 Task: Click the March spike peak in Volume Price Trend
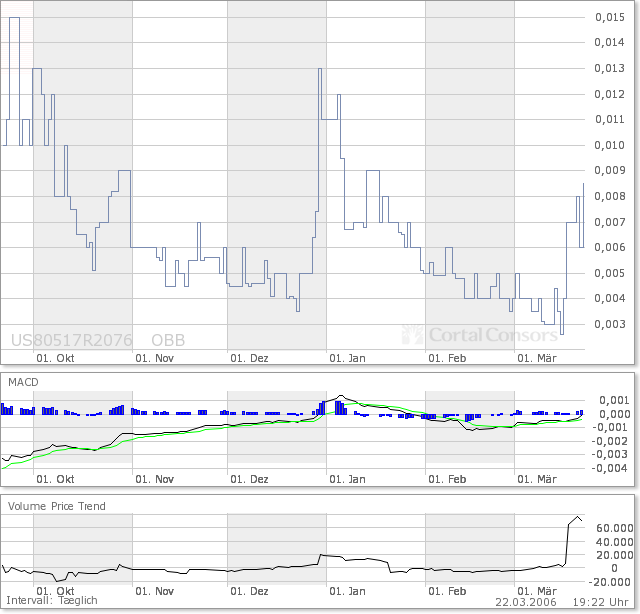(x=575, y=517)
